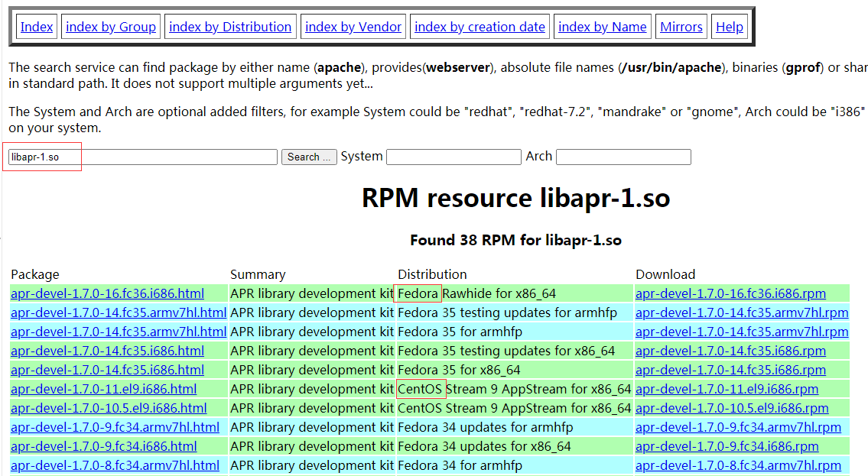Open the apr-devel-1.7.0-10.5.el9.i686.html package page

[x=108, y=408]
